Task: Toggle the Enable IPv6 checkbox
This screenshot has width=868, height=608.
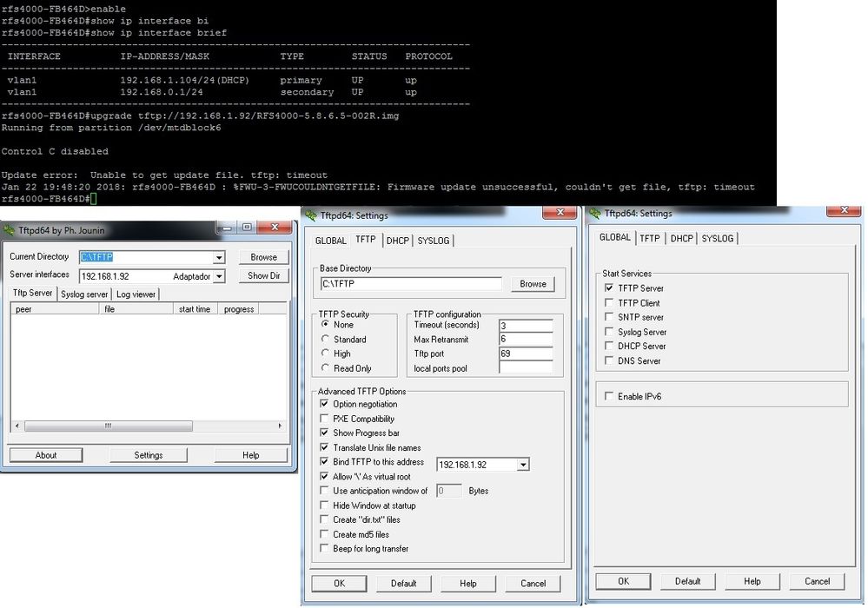Action: [x=610, y=396]
